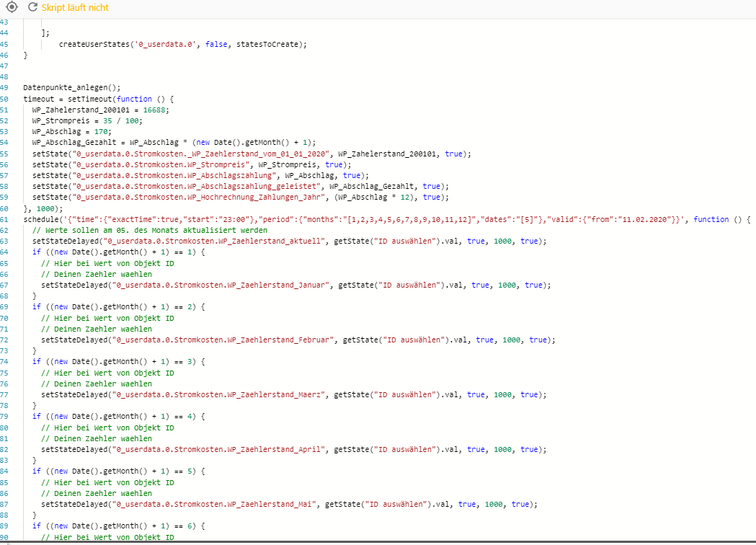Click the setStateDelayed 'WP_Zaehlerstand_aktuell' line
756x545 pixels.
click(289, 242)
